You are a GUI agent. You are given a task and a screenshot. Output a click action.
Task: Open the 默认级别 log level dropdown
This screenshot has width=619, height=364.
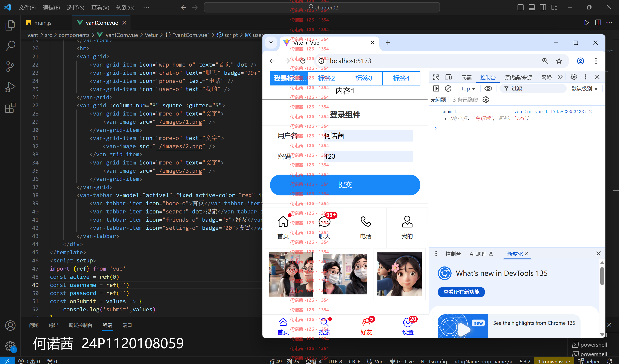[584, 89]
